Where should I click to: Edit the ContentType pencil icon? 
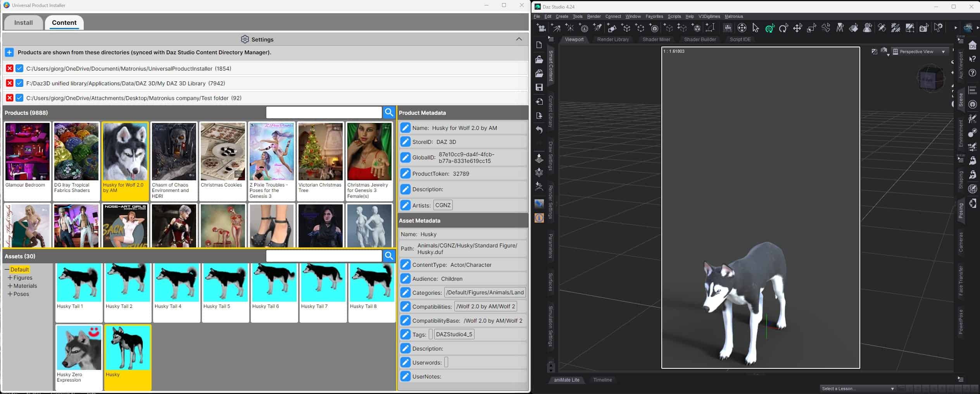(x=405, y=265)
